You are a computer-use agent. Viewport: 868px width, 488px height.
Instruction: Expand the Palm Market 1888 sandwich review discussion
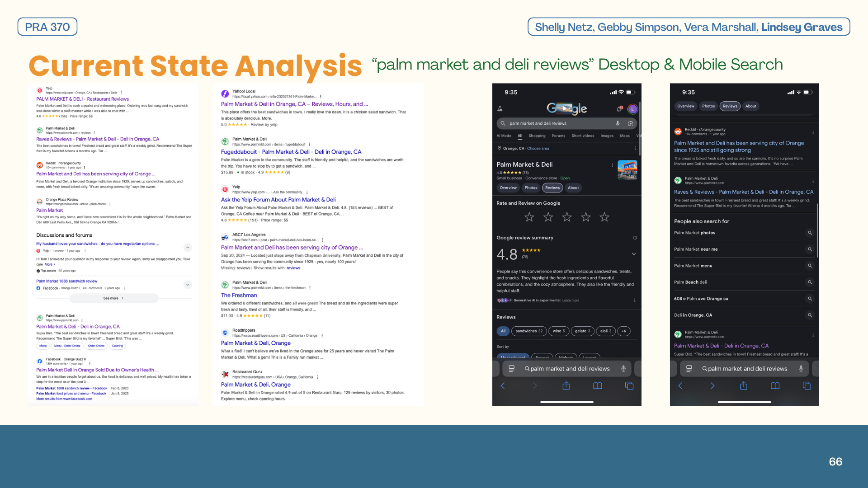pyautogui.click(x=188, y=285)
